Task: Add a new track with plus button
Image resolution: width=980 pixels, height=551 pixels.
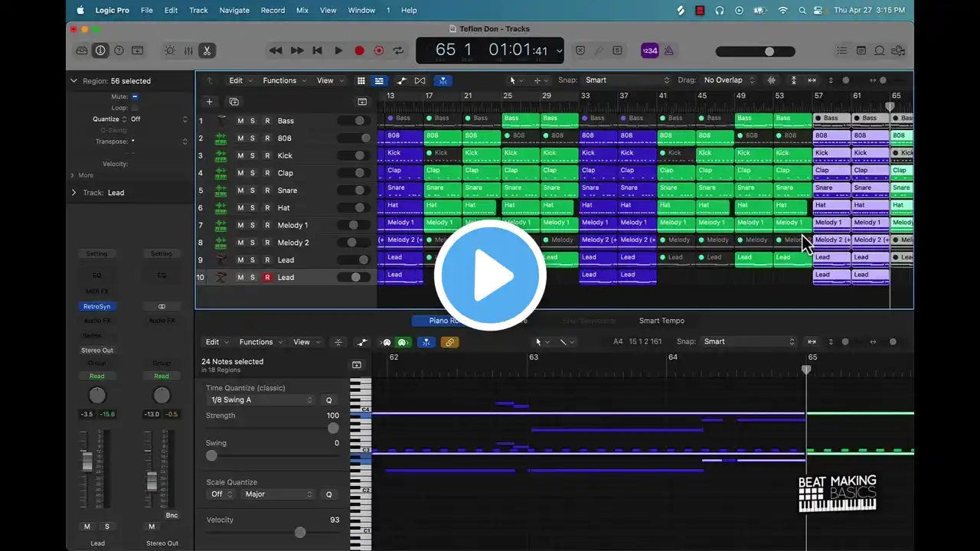Action: [x=209, y=101]
